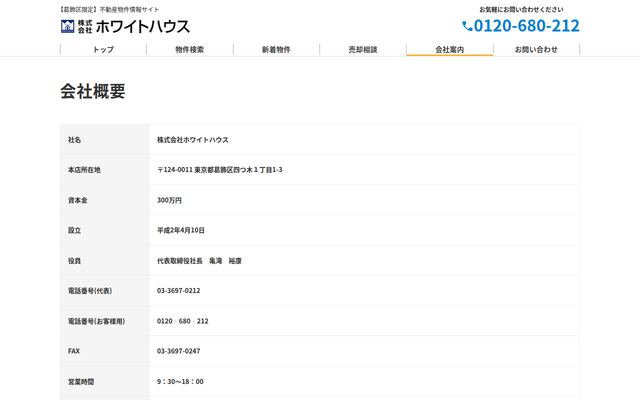Open the トップ navigation tab
The width and height of the screenshot is (640, 400).
pyautogui.click(x=103, y=49)
